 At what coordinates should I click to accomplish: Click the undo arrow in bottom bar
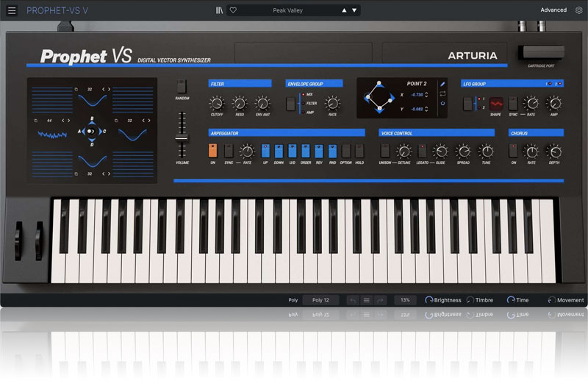[353, 300]
